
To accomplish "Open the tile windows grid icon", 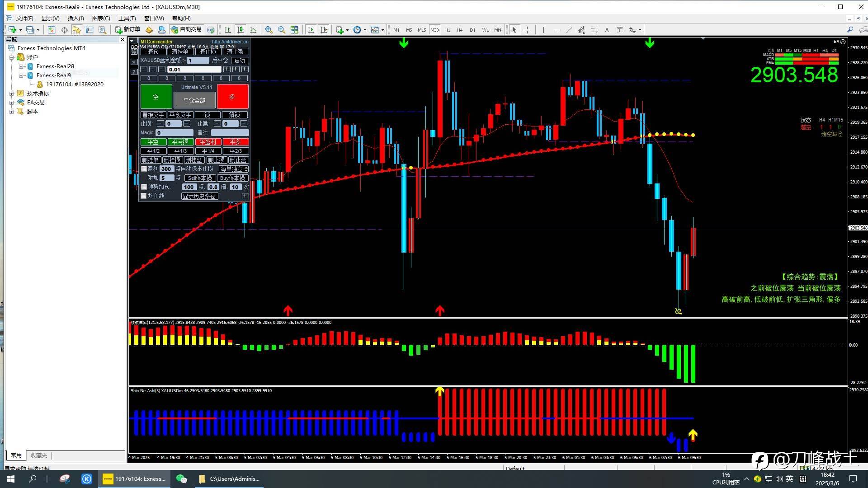I will pos(294,30).
